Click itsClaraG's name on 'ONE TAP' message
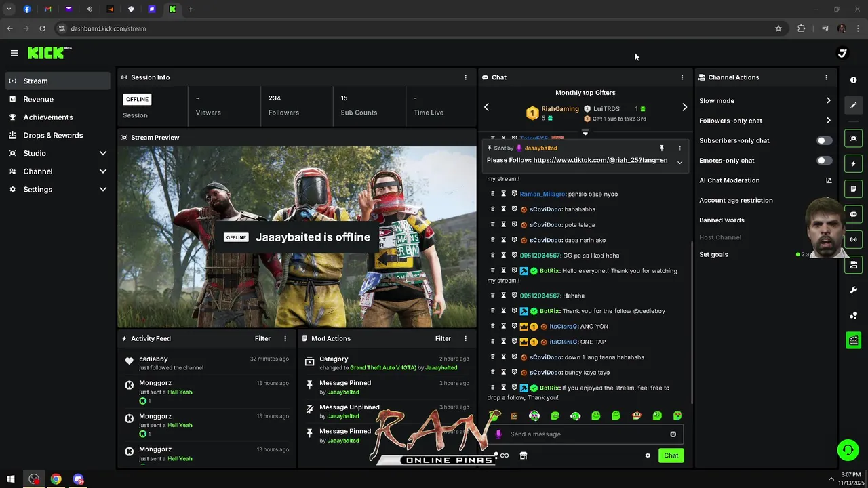868x488 pixels. click(x=564, y=342)
